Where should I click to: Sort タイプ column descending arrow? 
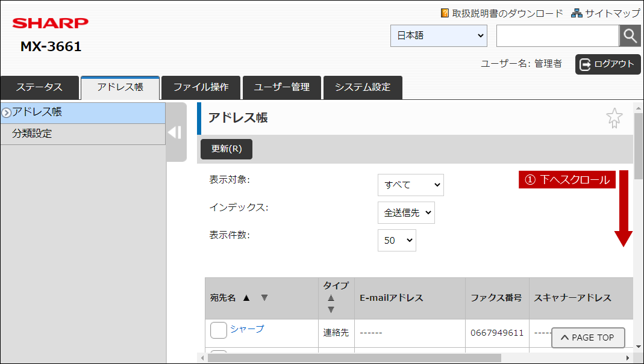click(331, 309)
